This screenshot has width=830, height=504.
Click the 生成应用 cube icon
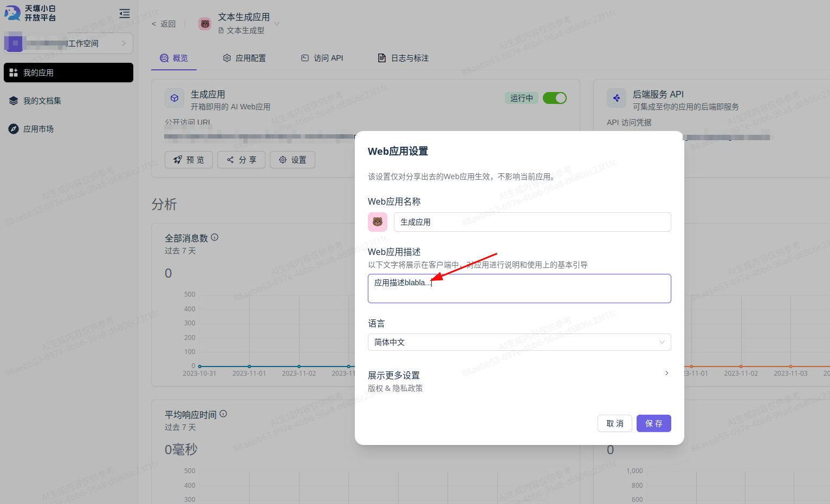[174, 99]
